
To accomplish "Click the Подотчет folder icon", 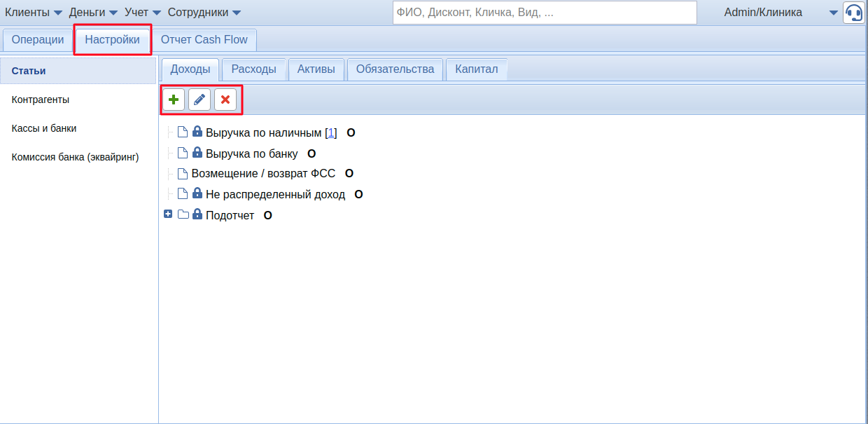I will pos(183,214).
